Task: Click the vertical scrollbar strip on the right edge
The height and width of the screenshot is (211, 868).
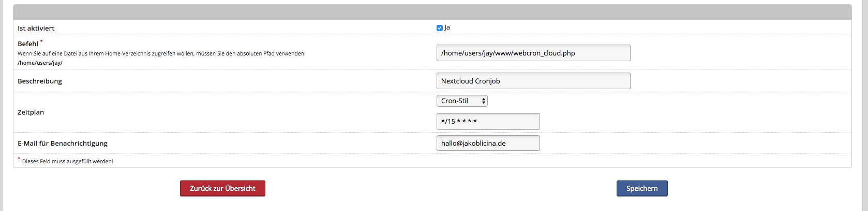Action: (865, 104)
